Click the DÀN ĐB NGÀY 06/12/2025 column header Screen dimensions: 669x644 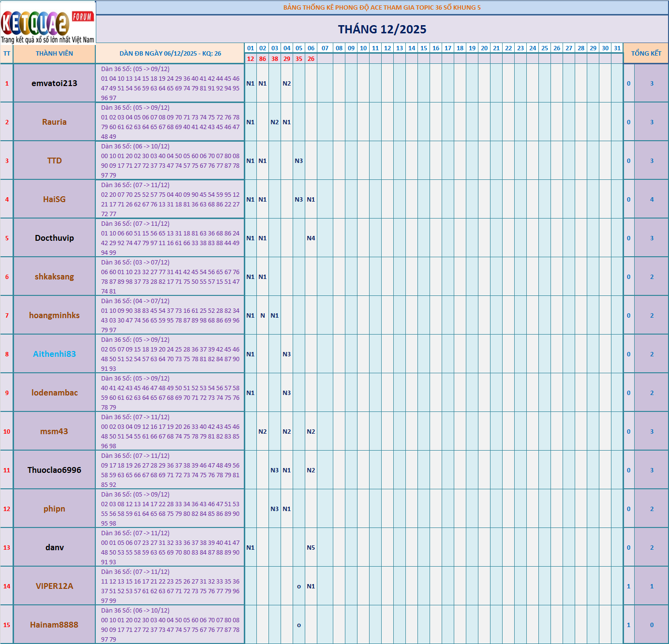point(170,53)
